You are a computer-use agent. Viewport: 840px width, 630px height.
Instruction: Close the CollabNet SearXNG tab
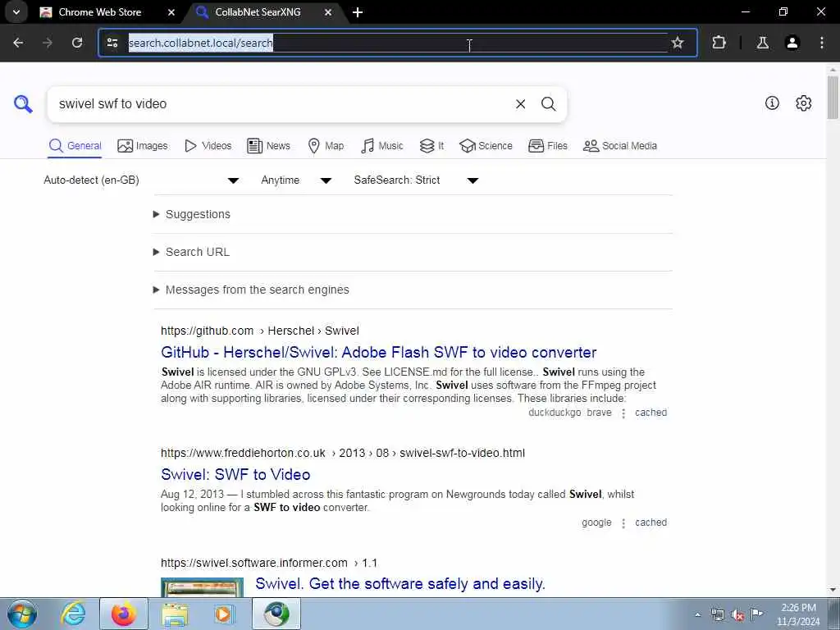328,11
